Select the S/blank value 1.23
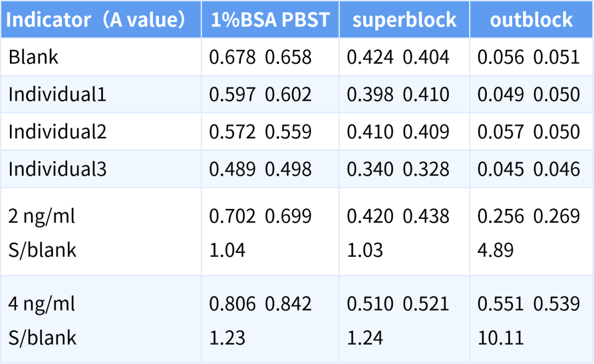This screenshot has height=364, width=594. 227,337
